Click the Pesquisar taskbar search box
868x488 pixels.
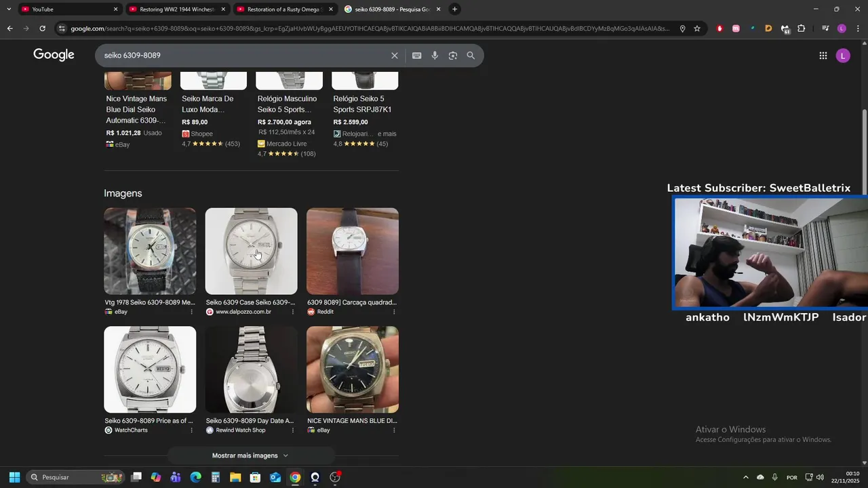pyautogui.click(x=75, y=477)
